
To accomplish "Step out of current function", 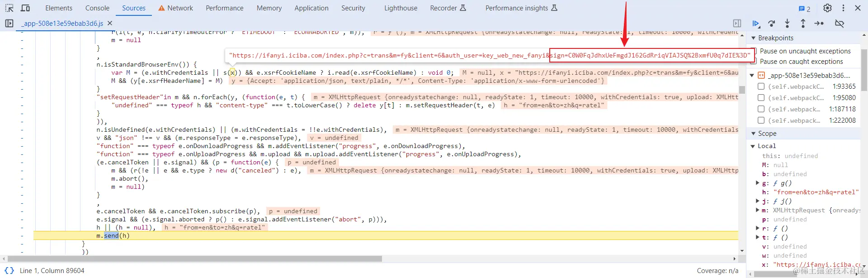I will click(x=803, y=23).
